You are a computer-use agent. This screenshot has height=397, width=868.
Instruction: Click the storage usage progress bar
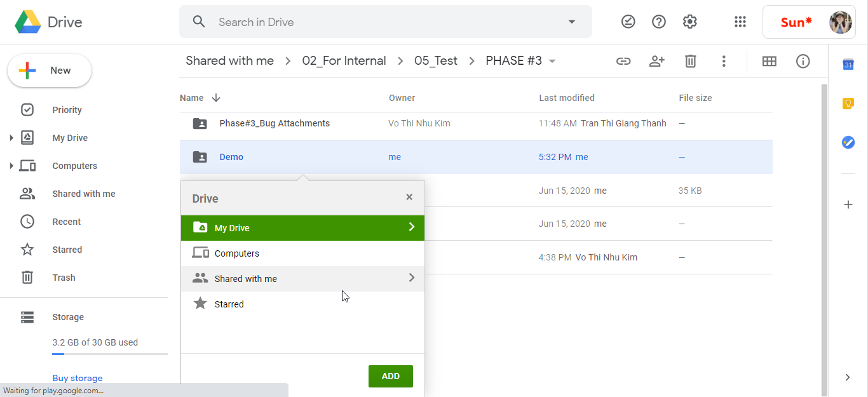click(x=109, y=354)
